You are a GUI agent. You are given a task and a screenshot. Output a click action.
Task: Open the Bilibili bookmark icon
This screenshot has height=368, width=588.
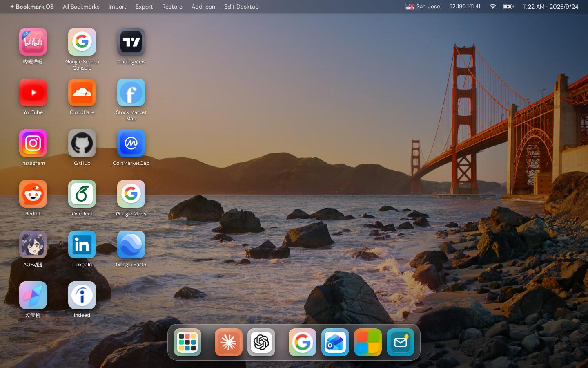coord(33,42)
